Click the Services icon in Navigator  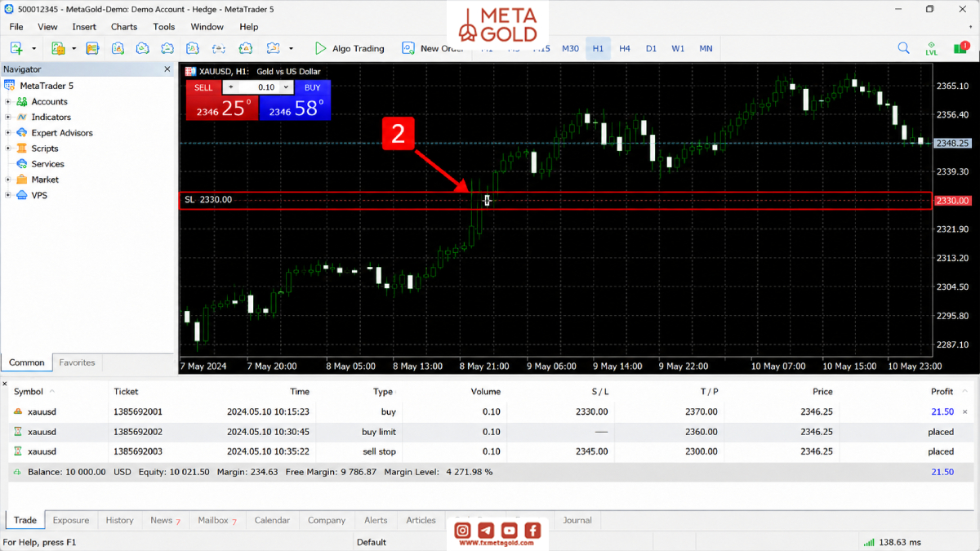[22, 163]
